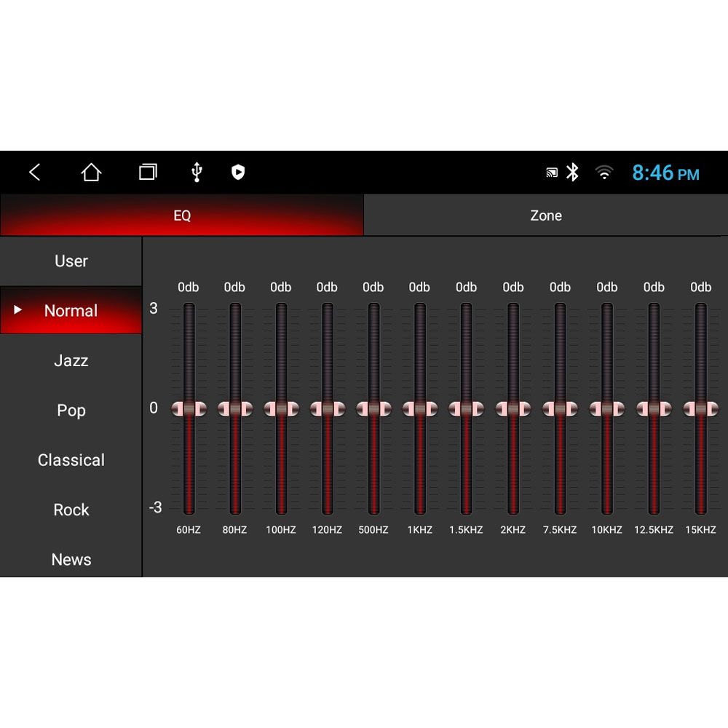Click the 500HZ frequency label

[x=373, y=530]
